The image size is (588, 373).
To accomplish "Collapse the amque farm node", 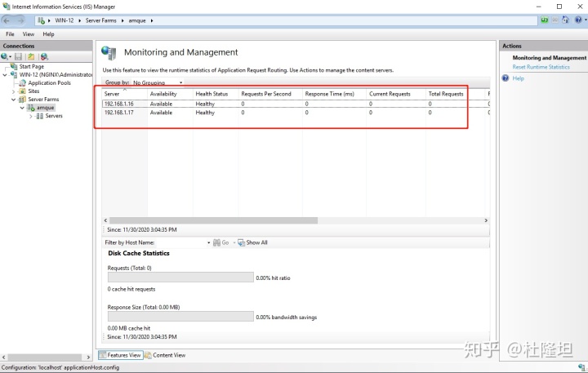I will 22,108.
